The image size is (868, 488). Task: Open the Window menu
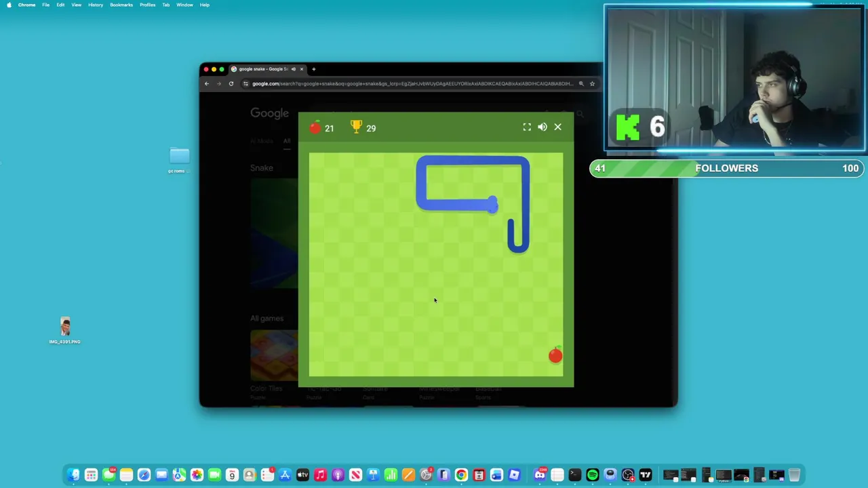tap(184, 5)
